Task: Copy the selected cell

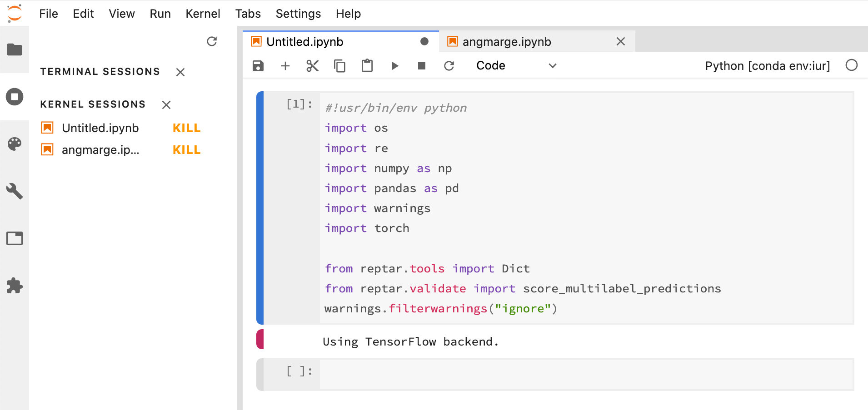Action: coord(340,66)
